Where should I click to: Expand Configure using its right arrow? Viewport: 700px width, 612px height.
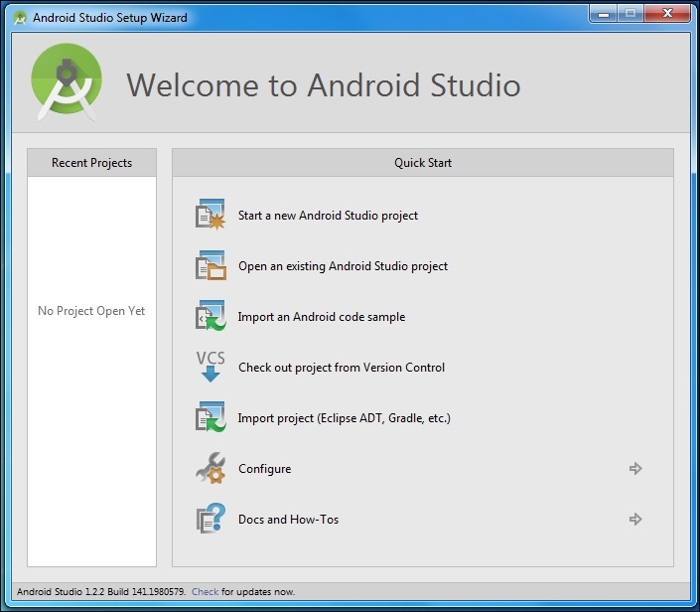pos(635,468)
